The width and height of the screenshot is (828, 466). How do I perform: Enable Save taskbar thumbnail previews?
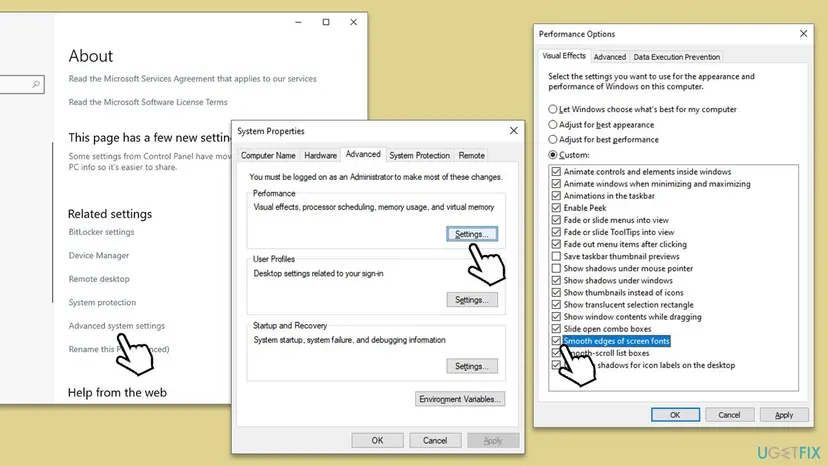click(x=556, y=256)
